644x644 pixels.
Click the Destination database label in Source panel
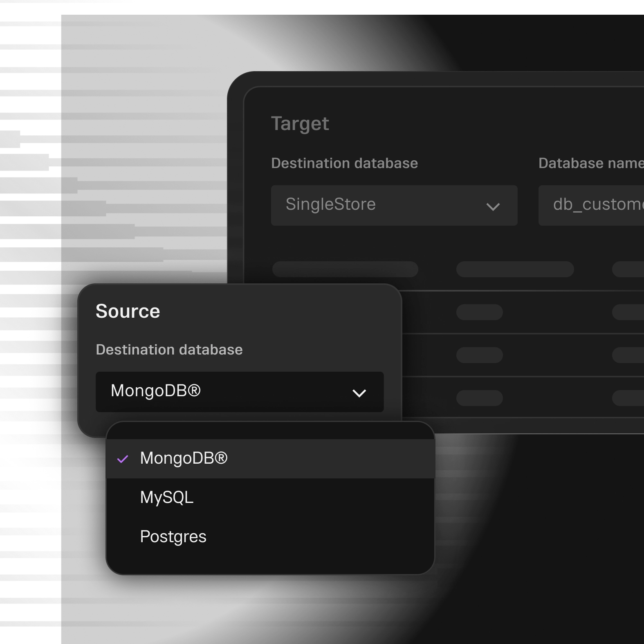[169, 350]
